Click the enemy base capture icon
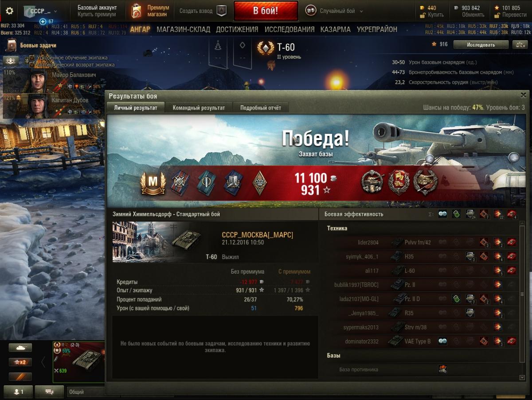 (442, 369)
